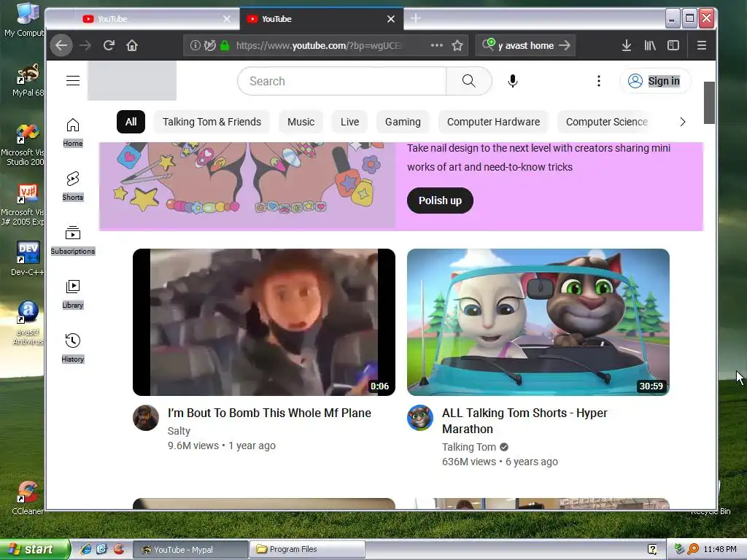Toggle the browser sidebar icon
Image resolution: width=747 pixels, height=560 pixels.
[x=673, y=45]
